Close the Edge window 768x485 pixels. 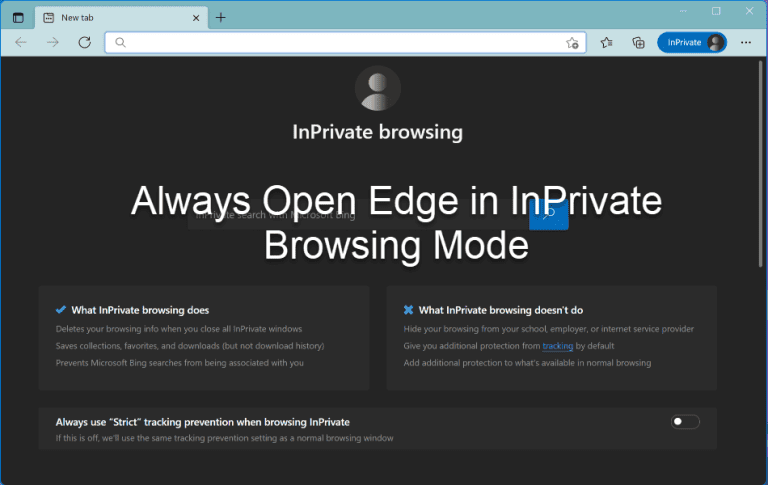coord(749,11)
